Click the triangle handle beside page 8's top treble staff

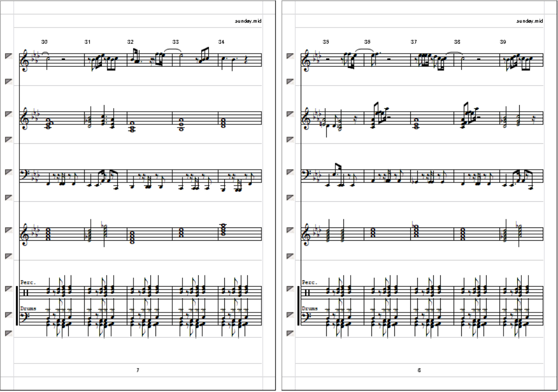pyautogui.click(x=290, y=56)
